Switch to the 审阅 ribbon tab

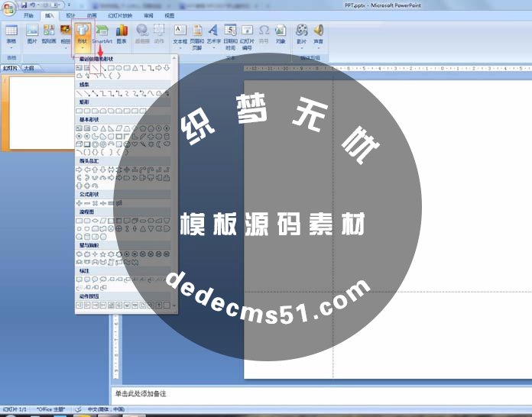[148, 15]
